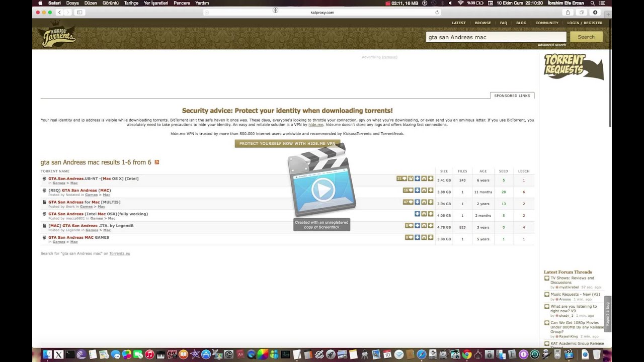This screenshot has height=362, width=644.
Task: Click the magnet icon for GTA San Andreas for Mac [MULTI5]
Action: point(424,202)
